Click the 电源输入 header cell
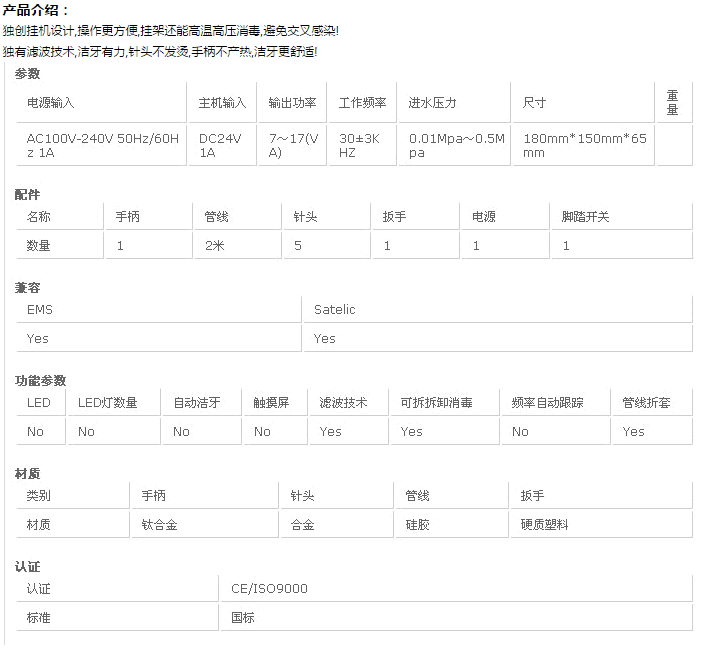The image size is (713, 661). tap(101, 103)
